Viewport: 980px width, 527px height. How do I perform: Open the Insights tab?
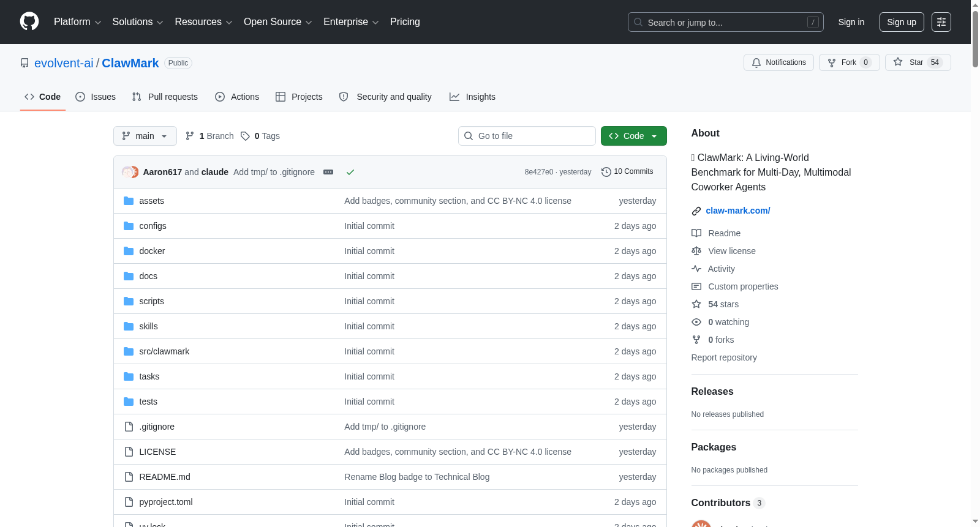coord(472,97)
